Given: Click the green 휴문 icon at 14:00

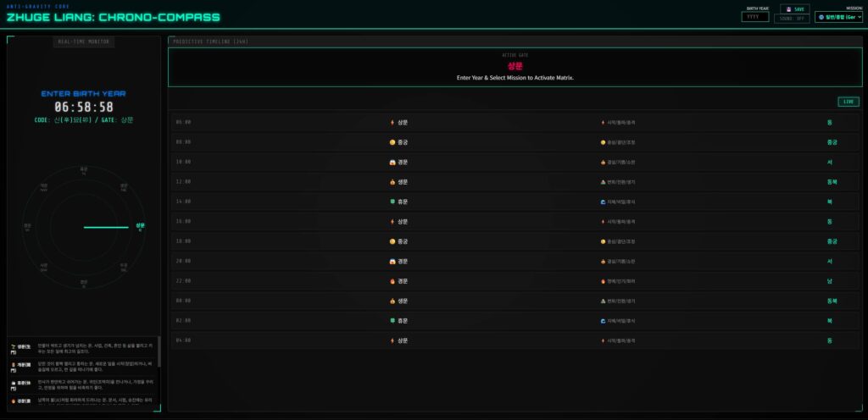Looking at the screenshot, I should (x=392, y=202).
